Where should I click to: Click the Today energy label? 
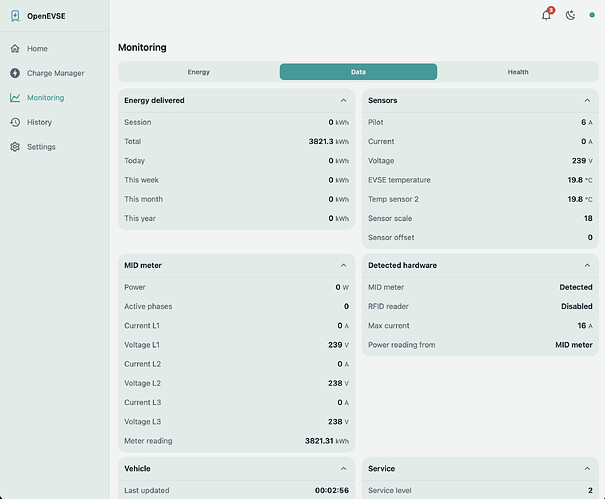pyautogui.click(x=134, y=161)
